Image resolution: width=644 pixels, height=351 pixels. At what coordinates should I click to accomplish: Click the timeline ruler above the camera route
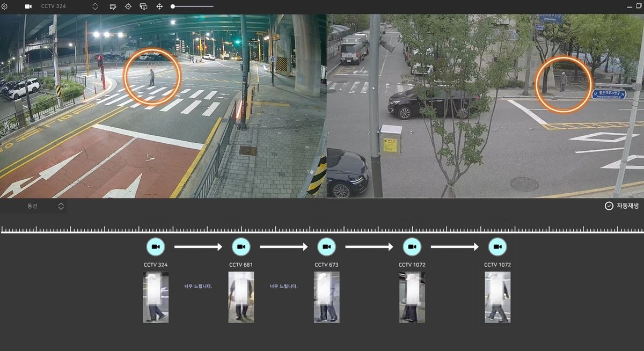(x=322, y=230)
